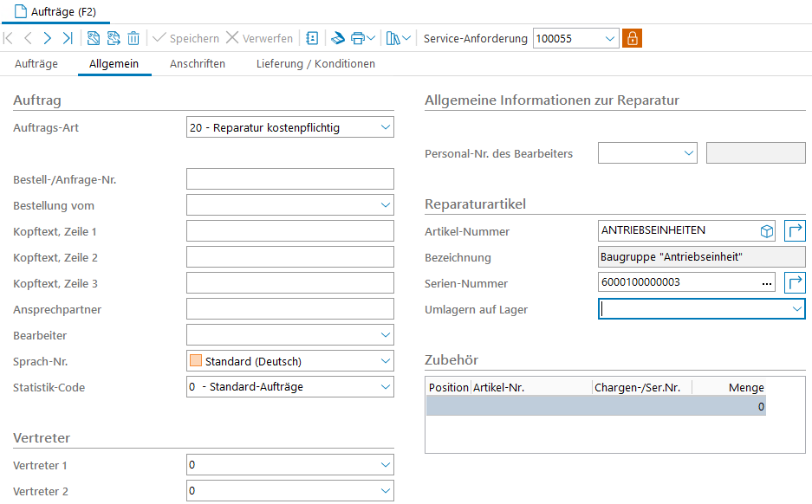812x504 pixels.
Task: Expand the Umlagern auf Lager dropdown
Action: click(796, 309)
